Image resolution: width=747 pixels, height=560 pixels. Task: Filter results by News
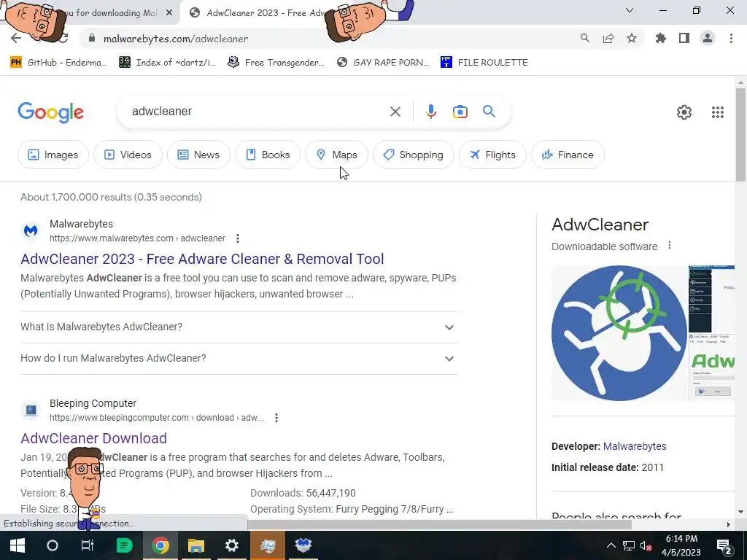[198, 155]
